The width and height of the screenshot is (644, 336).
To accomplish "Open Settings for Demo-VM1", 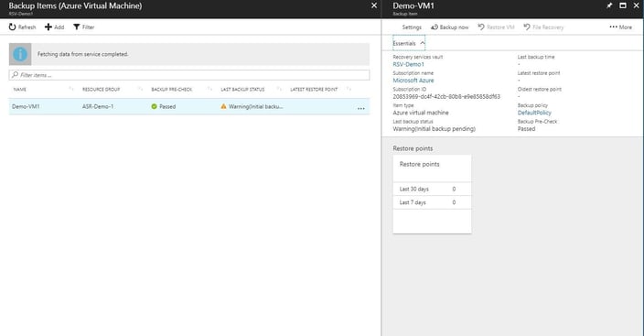I will 412,27.
